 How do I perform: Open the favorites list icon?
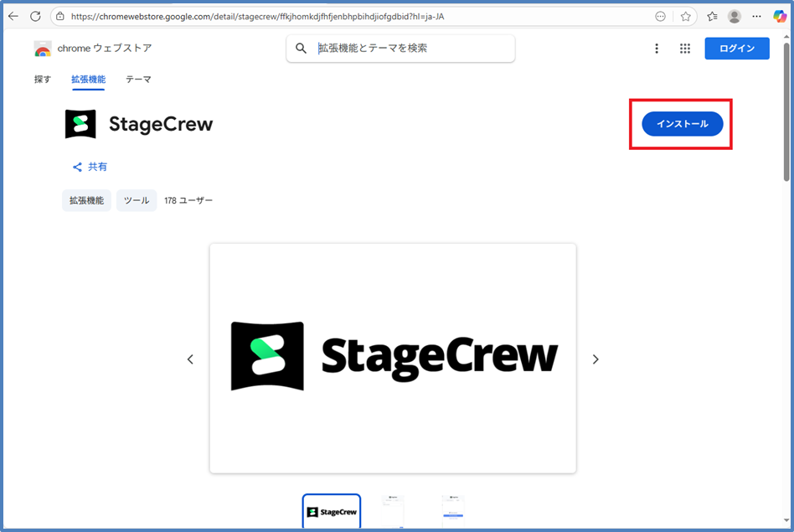(713, 16)
